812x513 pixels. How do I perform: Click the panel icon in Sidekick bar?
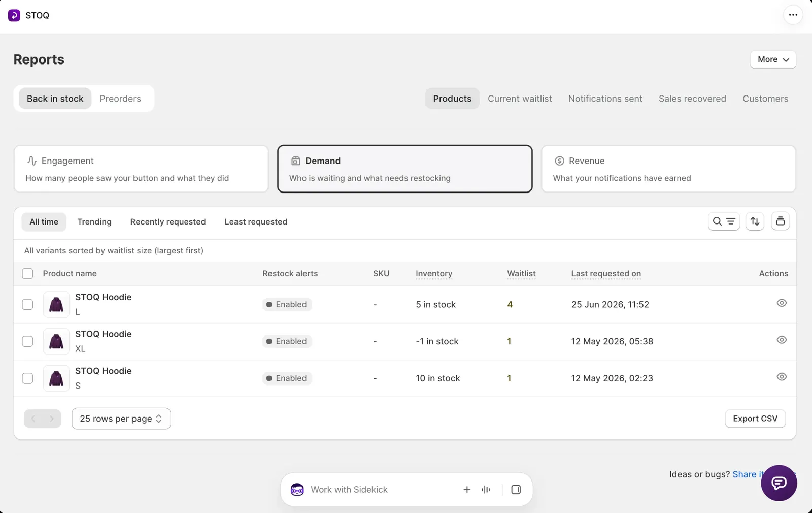tap(516, 490)
